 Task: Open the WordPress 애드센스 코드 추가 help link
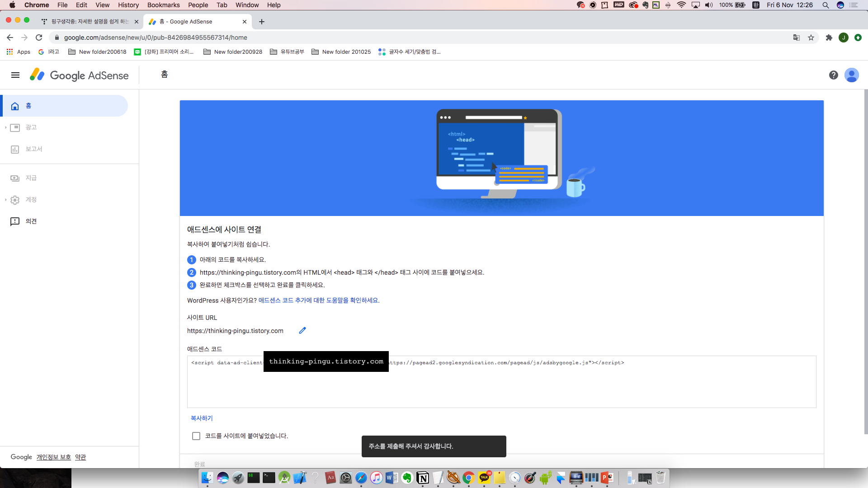point(319,300)
